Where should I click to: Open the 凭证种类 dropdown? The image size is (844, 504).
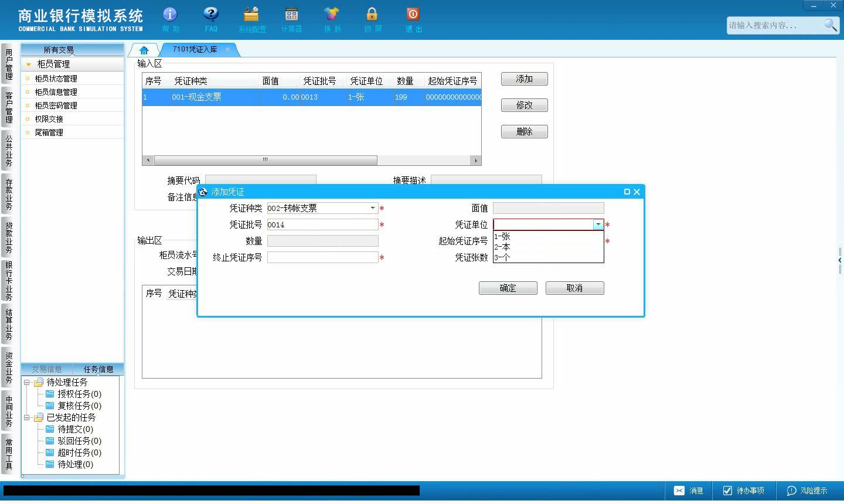click(x=373, y=208)
